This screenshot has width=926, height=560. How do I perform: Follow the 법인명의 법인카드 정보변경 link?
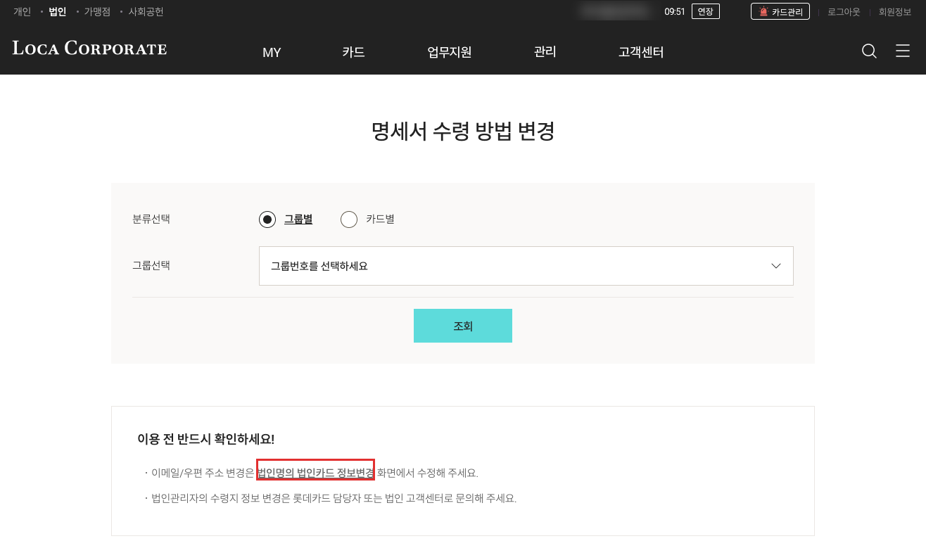pyautogui.click(x=316, y=473)
